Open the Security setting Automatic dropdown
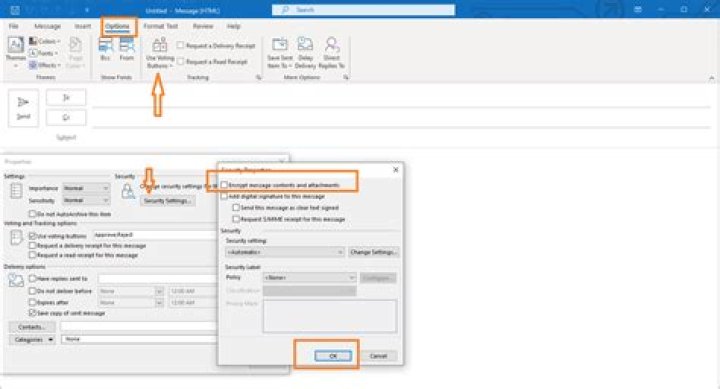 click(x=285, y=252)
